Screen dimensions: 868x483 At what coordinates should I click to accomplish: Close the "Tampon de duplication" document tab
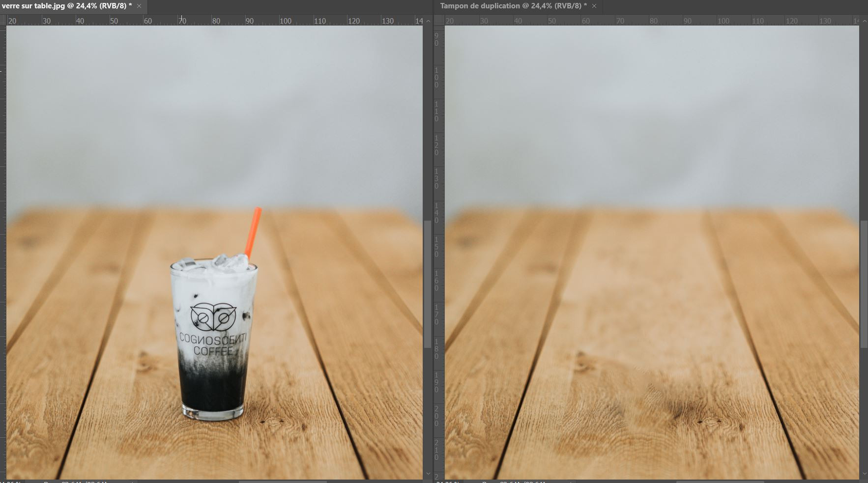(x=594, y=6)
